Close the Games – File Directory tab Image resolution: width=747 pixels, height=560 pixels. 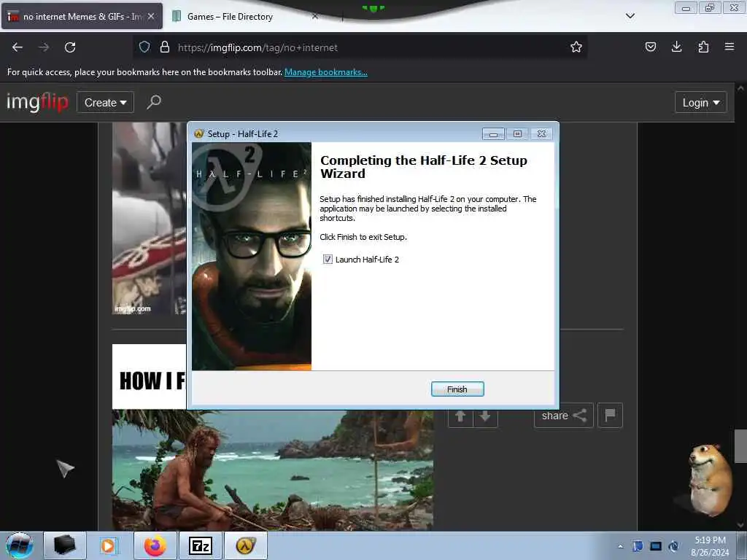click(315, 16)
